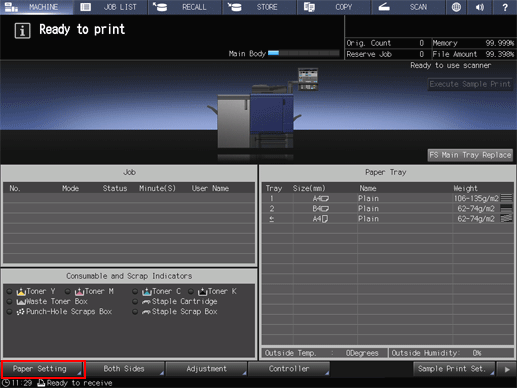Screen dimensions: 517x388
Task: Select the Toner K status indicator
Action: click(191, 291)
